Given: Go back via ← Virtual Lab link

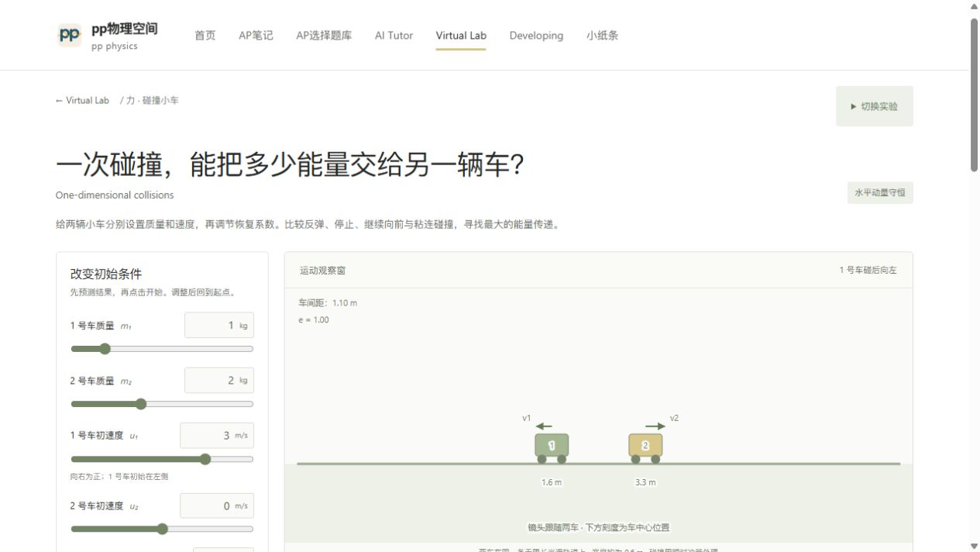Looking at the screenshot, I should [x=82, y=101].
